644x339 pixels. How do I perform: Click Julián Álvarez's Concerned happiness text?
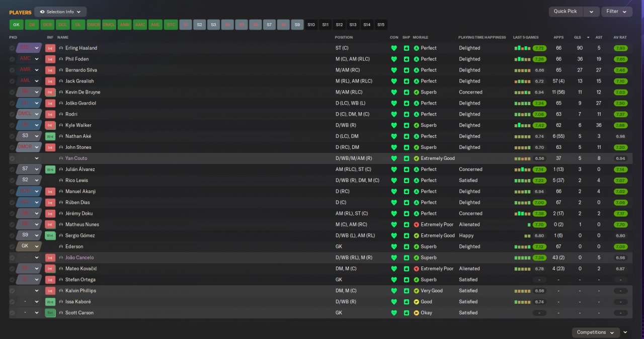point(470,169)
